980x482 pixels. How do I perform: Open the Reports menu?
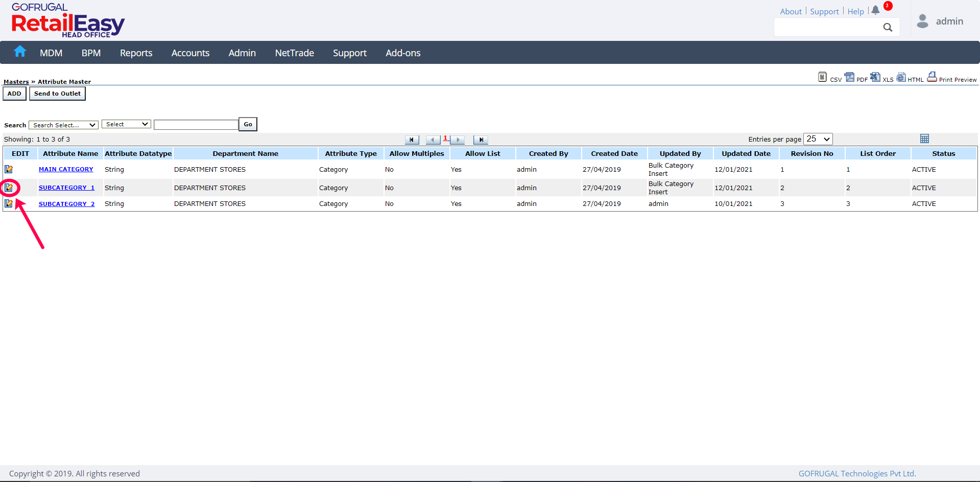click(x=136, y=53)
